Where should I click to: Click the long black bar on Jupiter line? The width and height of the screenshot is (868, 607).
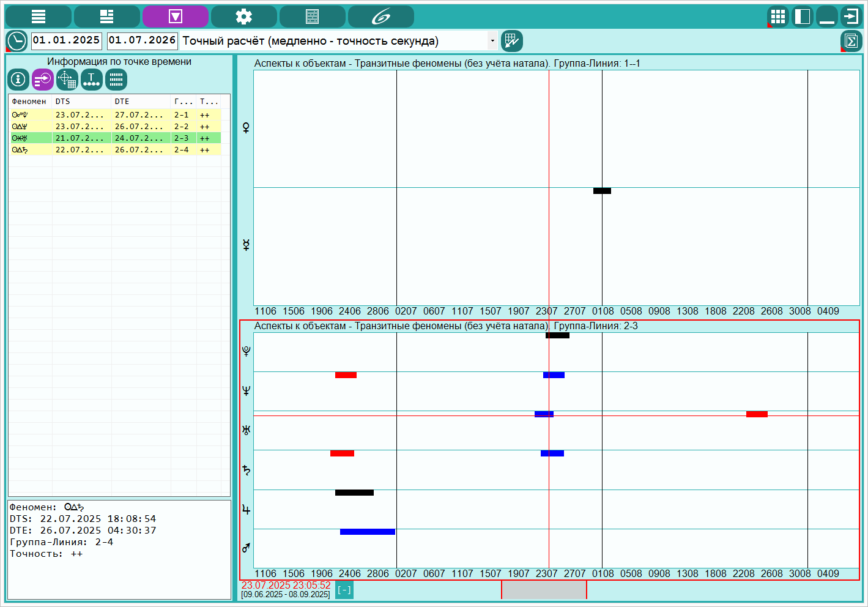pyautogui.click(x=354, y=493)
